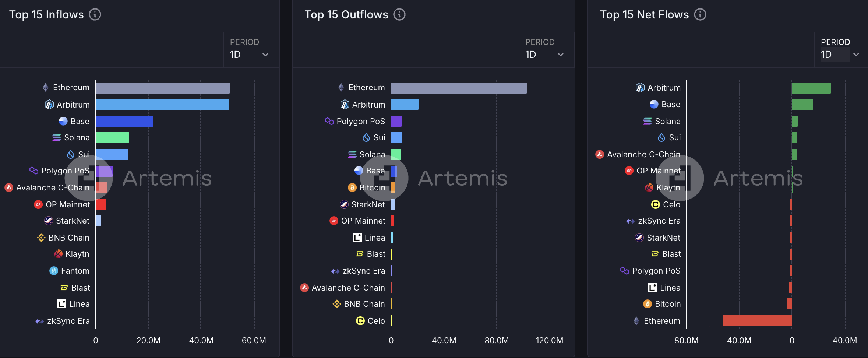Viewport: 868px width, 358px height.
Task: Click the Base icon in the Inflows chart
Action: point(63,121)
